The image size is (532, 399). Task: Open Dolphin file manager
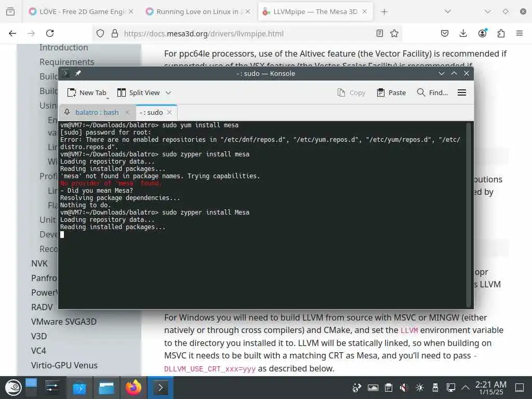pyautogui.click(x=106, y=388)
